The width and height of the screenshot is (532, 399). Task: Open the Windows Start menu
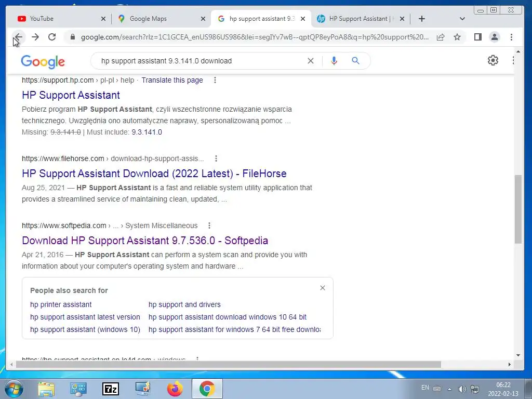click(14, 389)
